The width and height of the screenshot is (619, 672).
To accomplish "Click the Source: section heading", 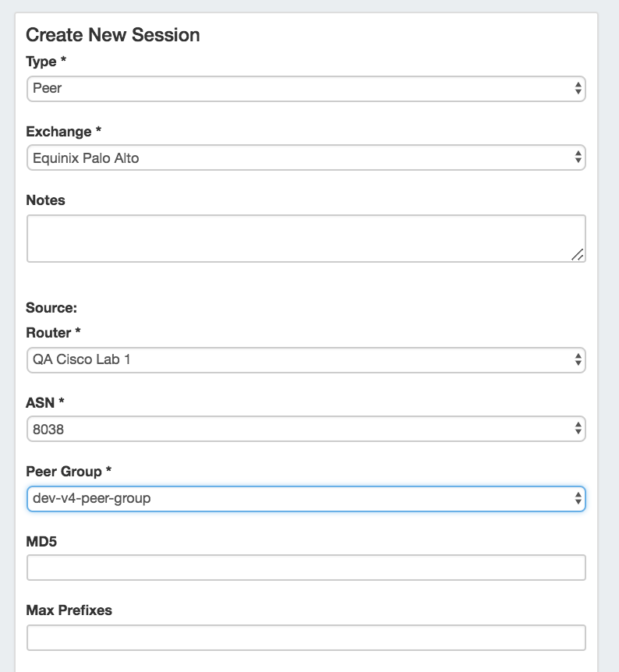I will pos(51,308).
